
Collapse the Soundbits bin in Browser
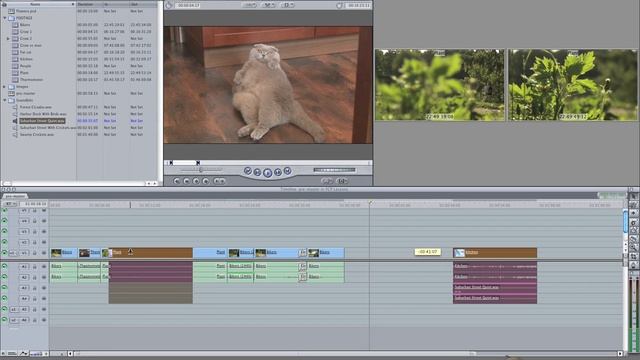(5, 100)
